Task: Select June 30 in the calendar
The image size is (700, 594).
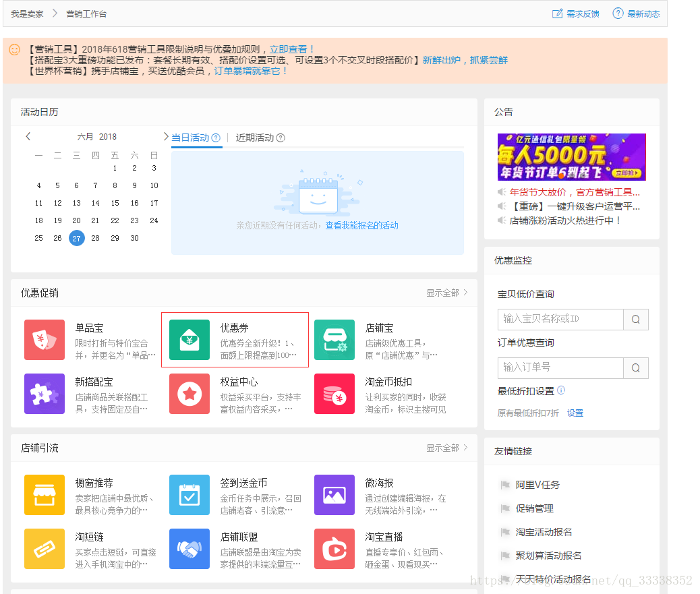Action: coord(134,238)
